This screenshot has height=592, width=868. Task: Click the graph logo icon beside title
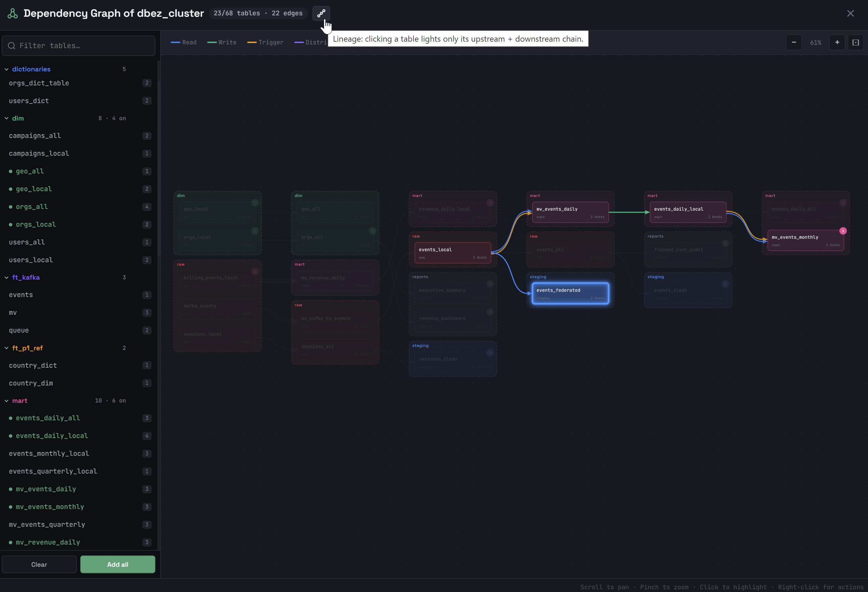[13, 13]
